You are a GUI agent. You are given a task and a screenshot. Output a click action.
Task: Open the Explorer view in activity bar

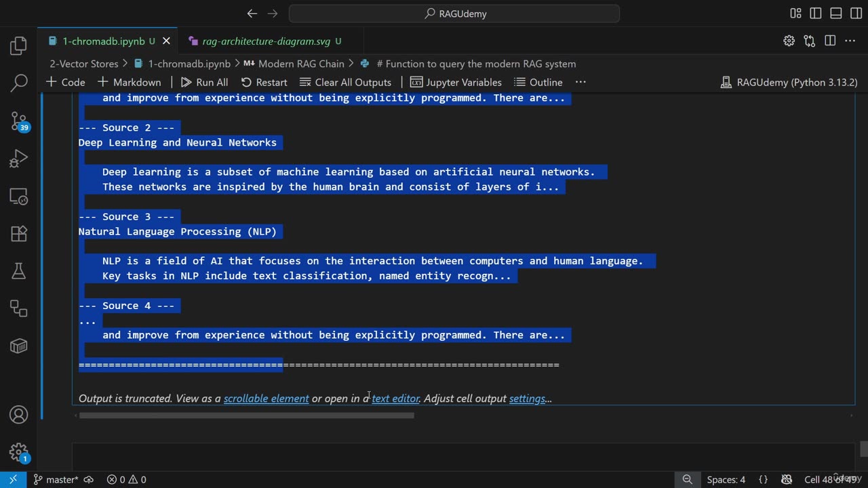(x=18, y=45)
